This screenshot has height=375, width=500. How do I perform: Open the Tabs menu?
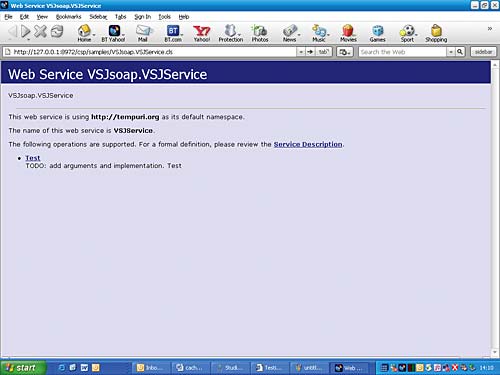[x=120, y=17]
